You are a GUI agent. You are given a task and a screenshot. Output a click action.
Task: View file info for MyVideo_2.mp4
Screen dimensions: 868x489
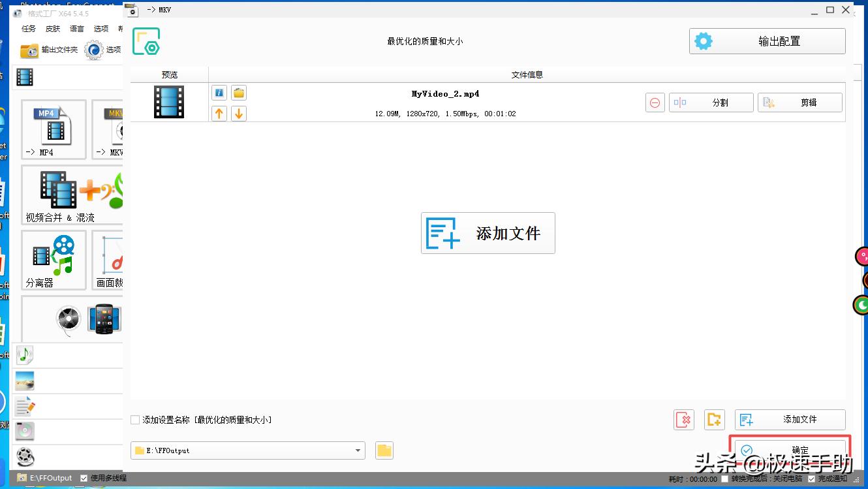click(219, 92)
